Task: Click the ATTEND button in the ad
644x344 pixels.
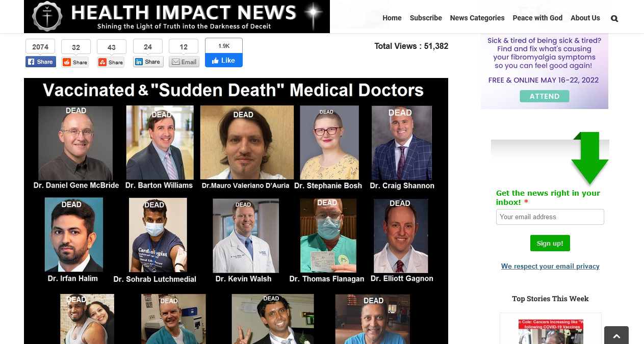Action: [544, 96]
